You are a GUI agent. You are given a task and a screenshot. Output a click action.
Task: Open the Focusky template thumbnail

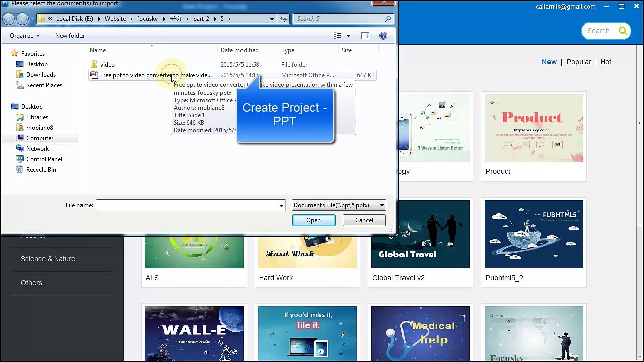click(x=534, y=334)
